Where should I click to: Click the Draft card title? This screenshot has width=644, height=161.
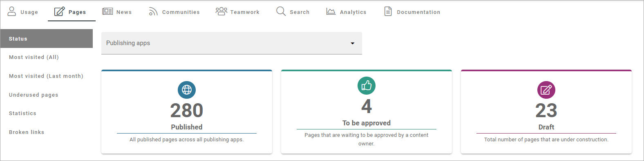(x=546, y=127)
